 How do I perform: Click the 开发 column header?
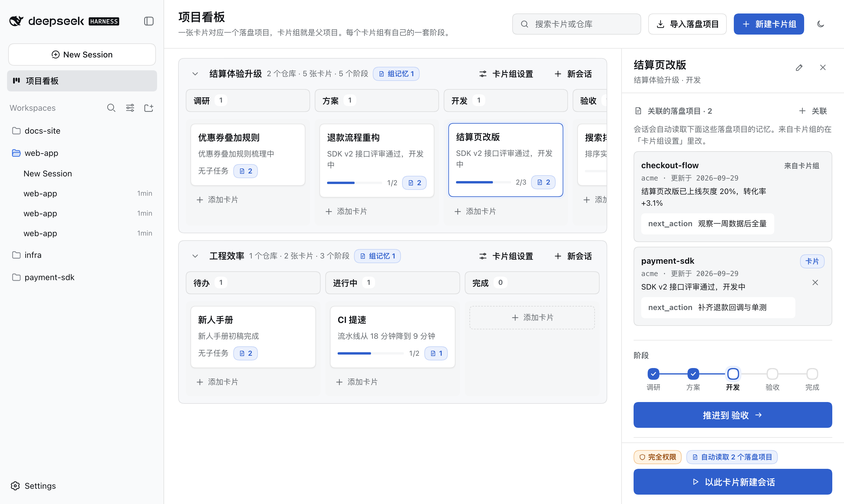pos(506,101)
